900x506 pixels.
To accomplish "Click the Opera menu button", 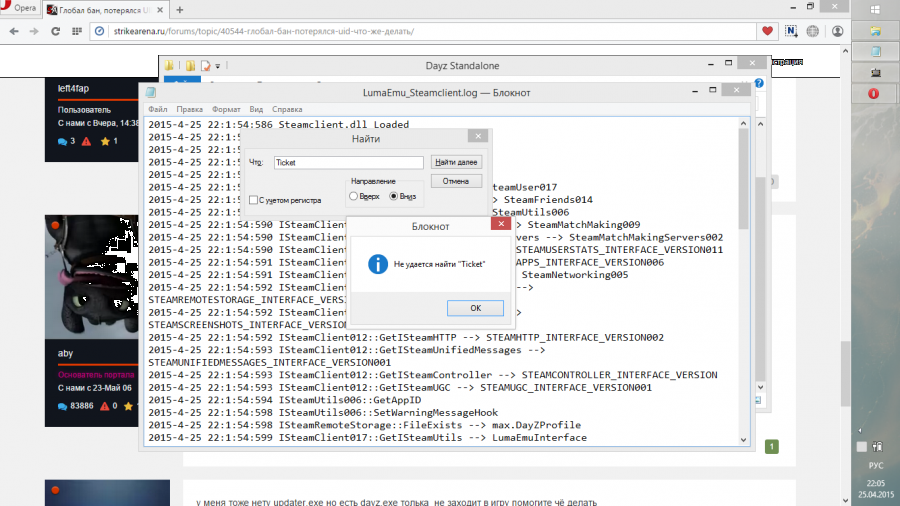I will click(20, 8).
